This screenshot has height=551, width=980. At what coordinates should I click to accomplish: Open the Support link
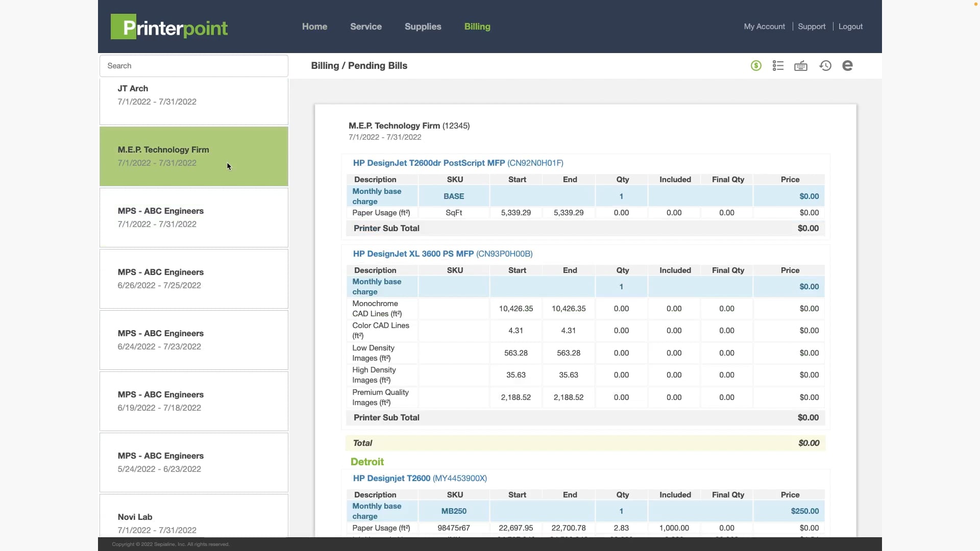tap(812, 27)
